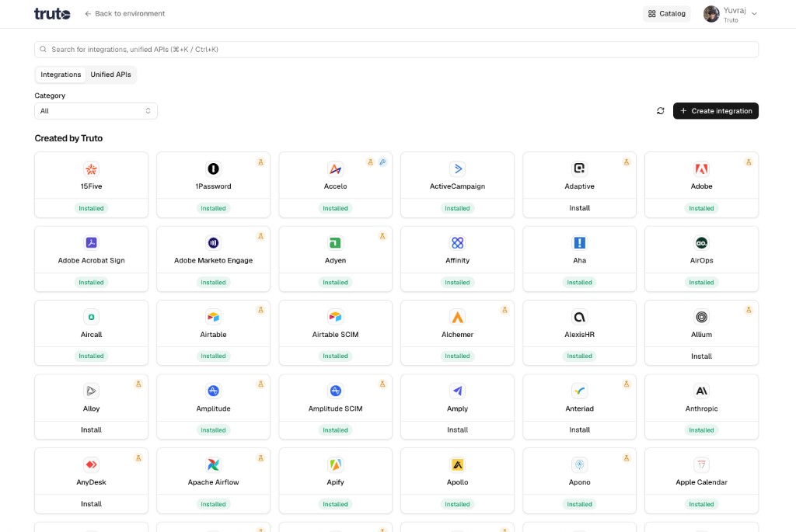Click the refresh integrations icon
This screenshot has width=796, height=532.
tap(661, 110)
